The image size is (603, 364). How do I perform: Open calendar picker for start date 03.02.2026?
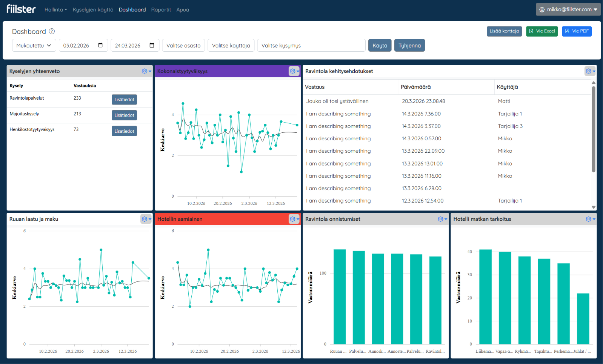tap(100, 45)
